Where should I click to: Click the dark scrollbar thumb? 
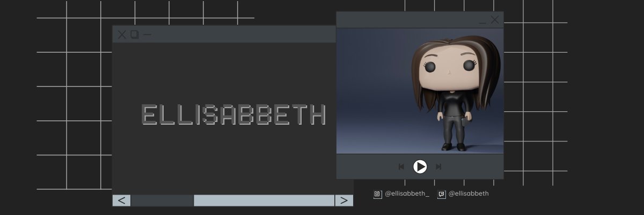tap(162, 200)
